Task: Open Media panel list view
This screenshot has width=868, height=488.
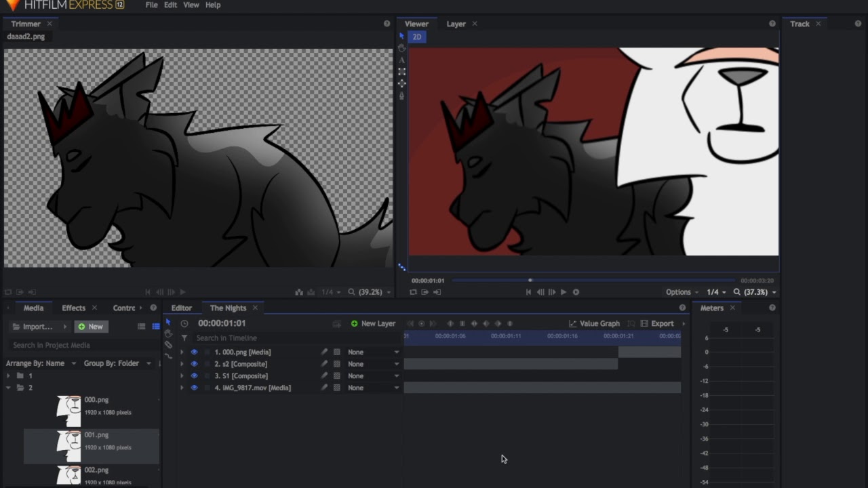Action: click(x=142, y=327)
